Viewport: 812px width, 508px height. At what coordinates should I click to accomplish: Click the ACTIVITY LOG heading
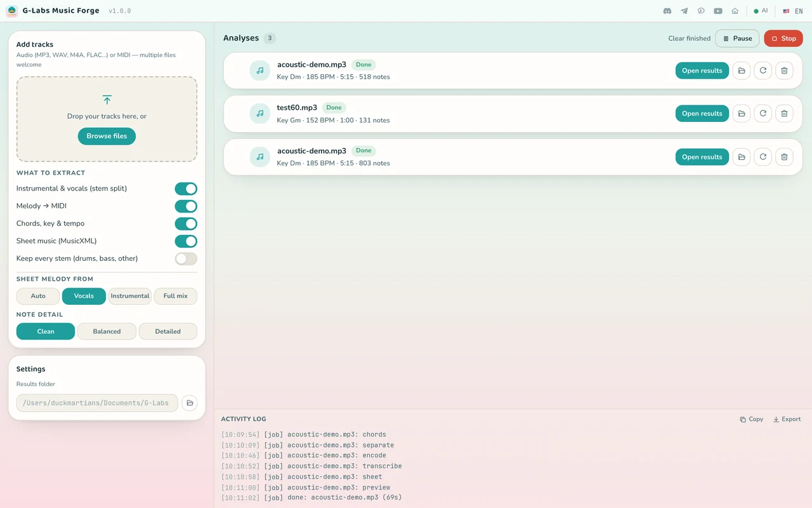244,419
